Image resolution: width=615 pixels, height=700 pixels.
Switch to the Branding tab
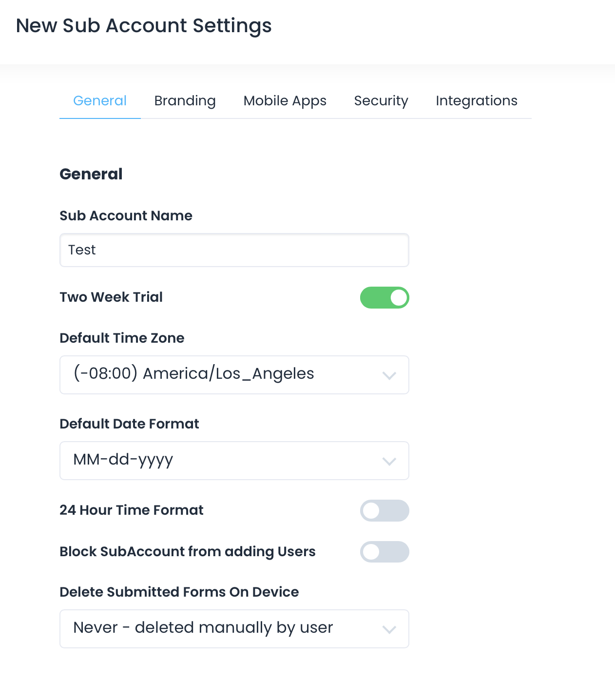click(185, 101)
